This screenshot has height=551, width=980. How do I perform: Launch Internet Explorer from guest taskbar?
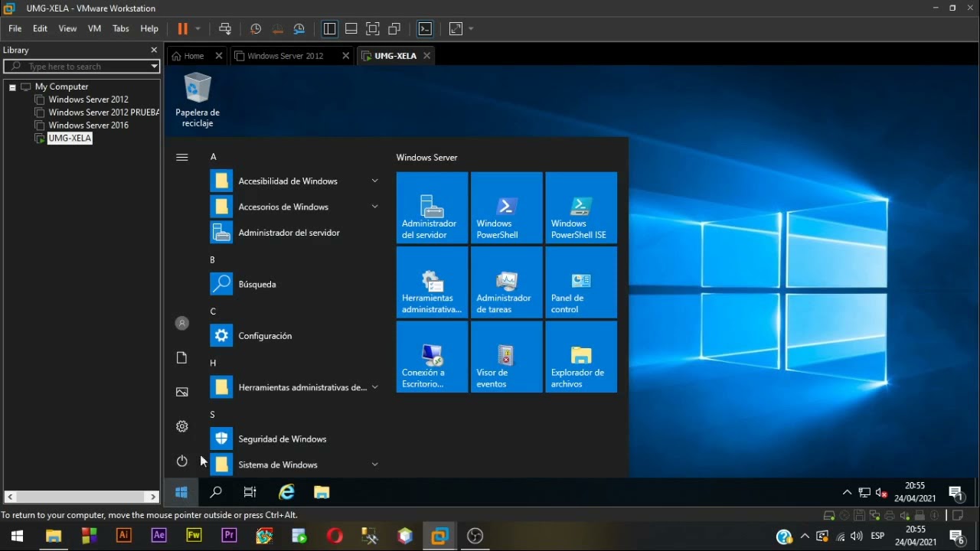[x=286, y=493]
